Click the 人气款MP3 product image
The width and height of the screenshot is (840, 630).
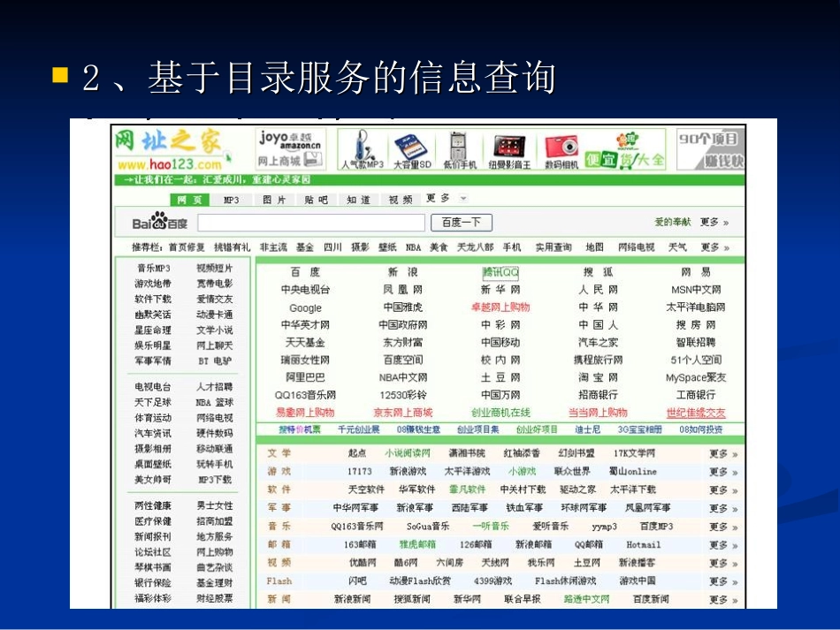tap(363, 149)
